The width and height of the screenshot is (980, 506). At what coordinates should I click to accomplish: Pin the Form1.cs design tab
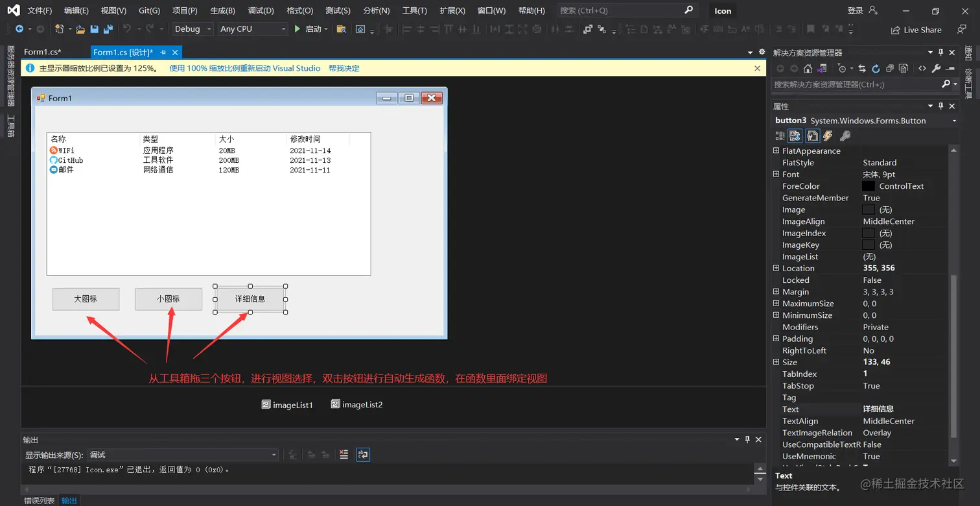[x=163, y=52]
